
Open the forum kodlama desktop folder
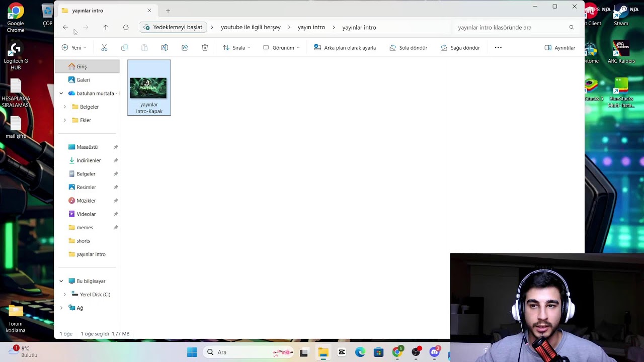click(x=16, y=319)
